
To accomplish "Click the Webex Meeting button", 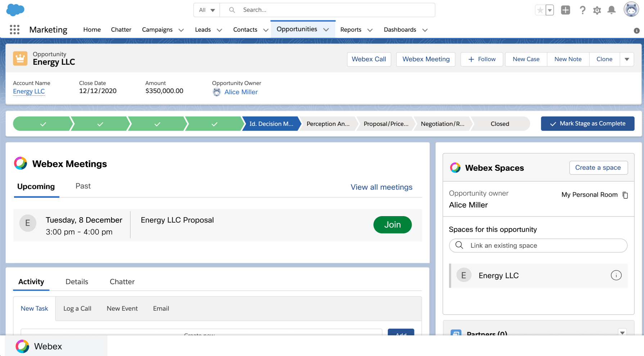I will pos(426,59).
